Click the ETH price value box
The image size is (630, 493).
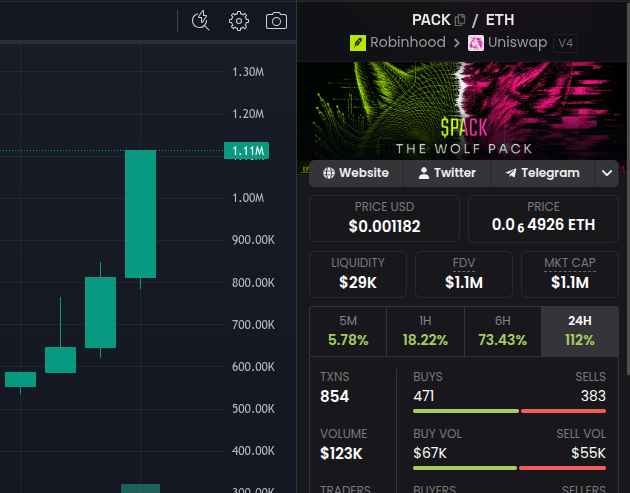tap(543, 219)
